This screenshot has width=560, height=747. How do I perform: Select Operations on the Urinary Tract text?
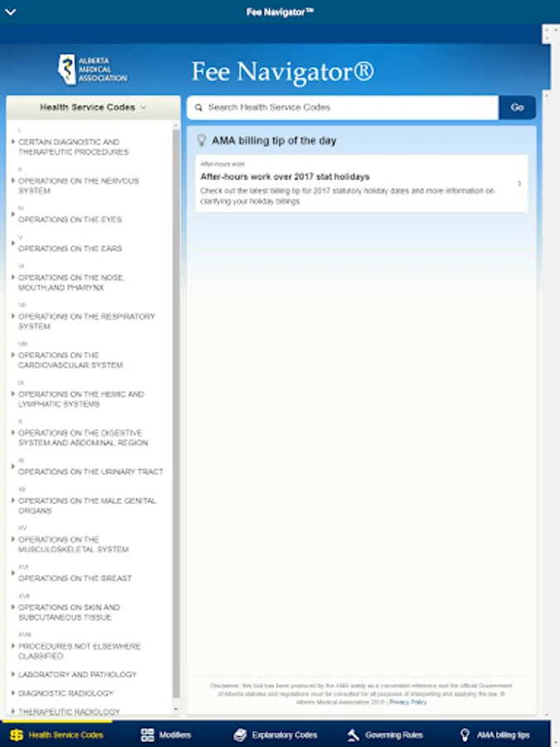[x=90, y=471]
